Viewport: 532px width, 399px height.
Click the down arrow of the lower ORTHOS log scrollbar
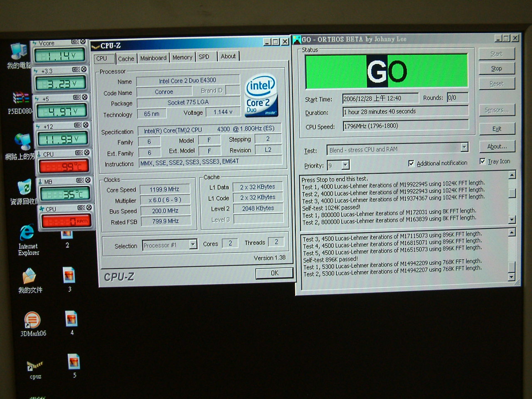pos(512,276)
